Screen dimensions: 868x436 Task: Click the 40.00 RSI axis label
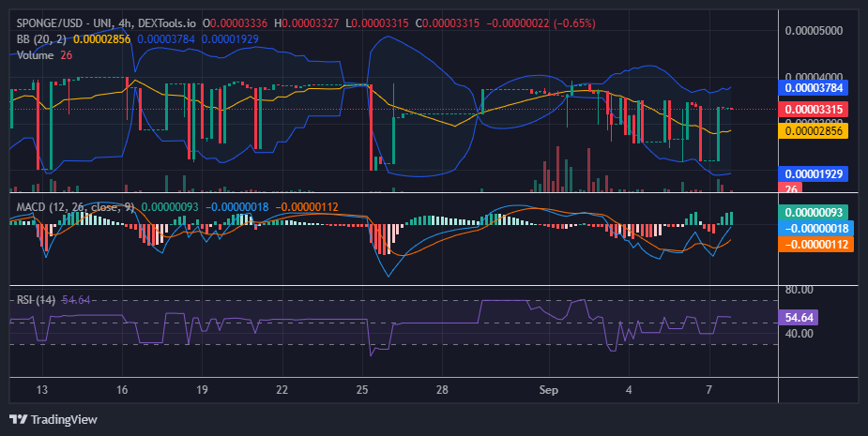(x=799, y=334)
